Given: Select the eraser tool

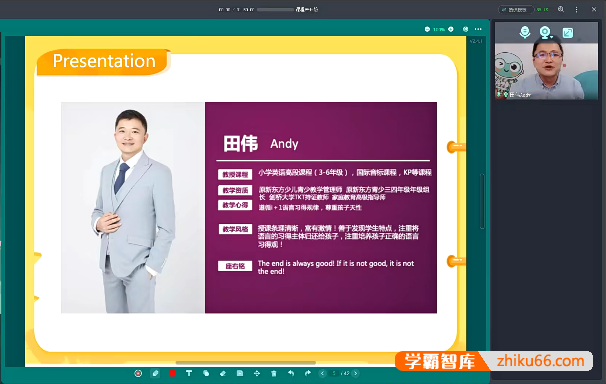Looking at the screenshot, I should pos(223,373).
